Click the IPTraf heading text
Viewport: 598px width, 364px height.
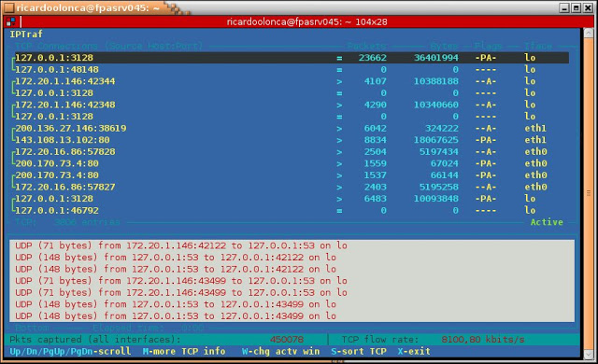point(26,35)
